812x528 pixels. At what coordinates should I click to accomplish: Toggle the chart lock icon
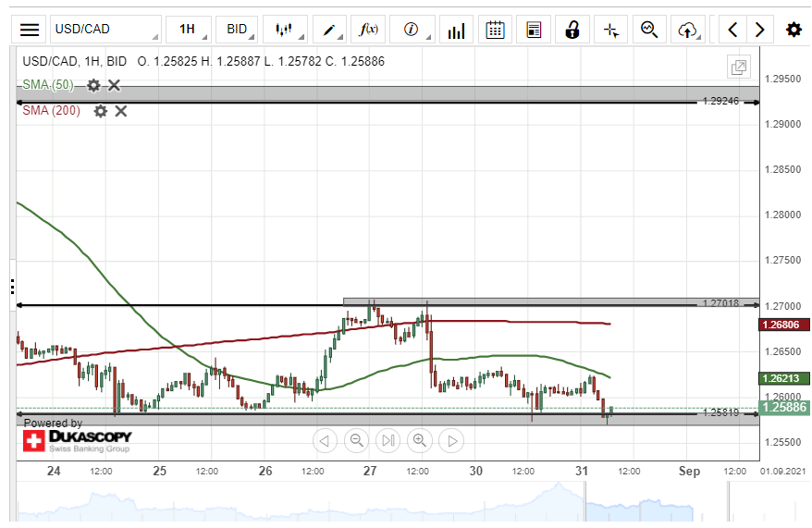pos(572,30)
